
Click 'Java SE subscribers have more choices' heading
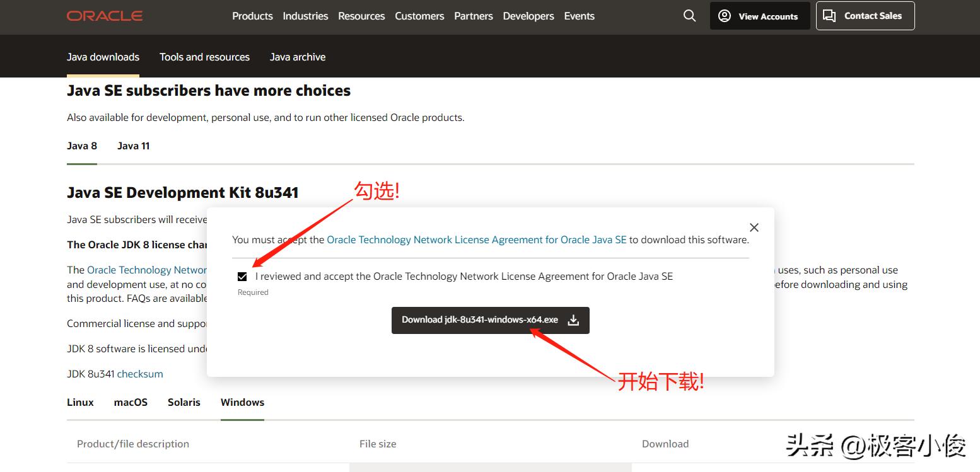209,91
